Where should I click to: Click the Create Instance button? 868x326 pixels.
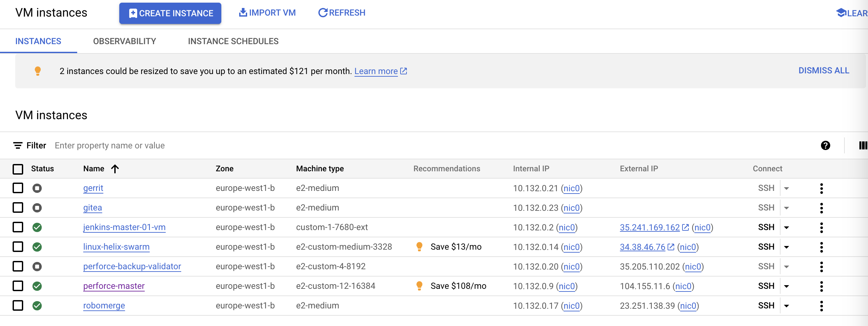coord(170,13)
